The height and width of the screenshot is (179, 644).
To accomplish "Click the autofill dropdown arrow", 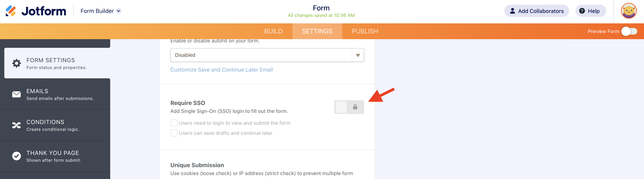I will click(x=358, y=55).
